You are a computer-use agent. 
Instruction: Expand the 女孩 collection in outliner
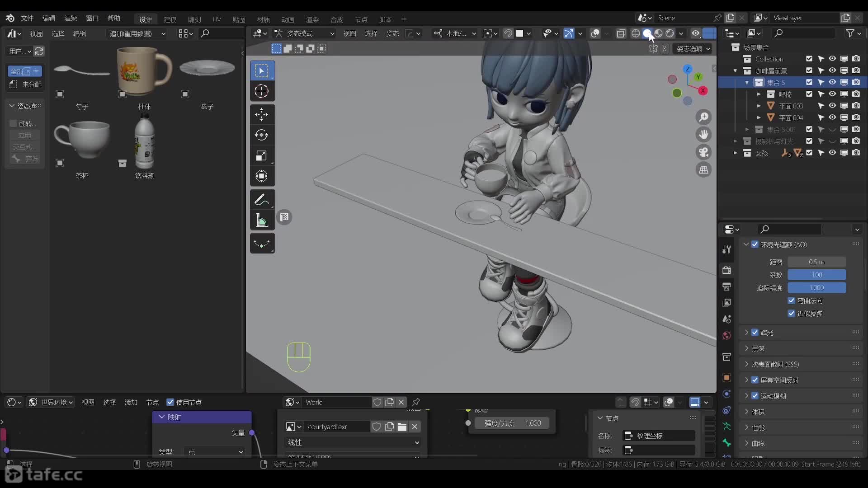tap(735, 153)
